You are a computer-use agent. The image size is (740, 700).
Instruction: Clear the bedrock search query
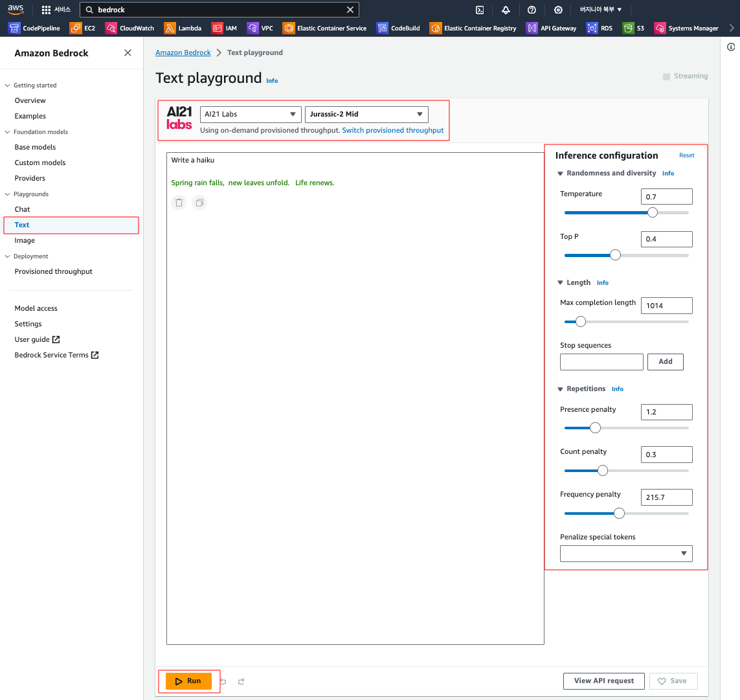tap(350, 10)
